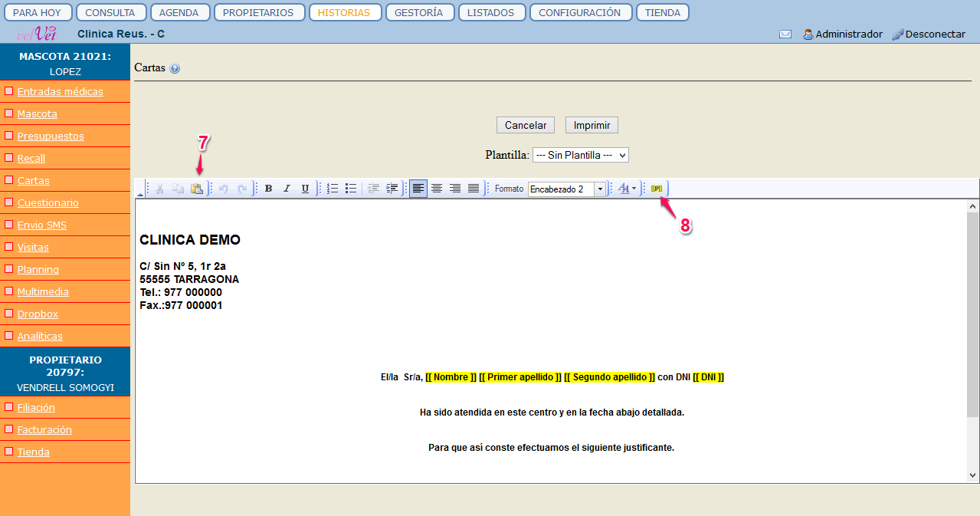
Task: Switch to the PROPIETARIOS tab
Action: click(258, 12)
